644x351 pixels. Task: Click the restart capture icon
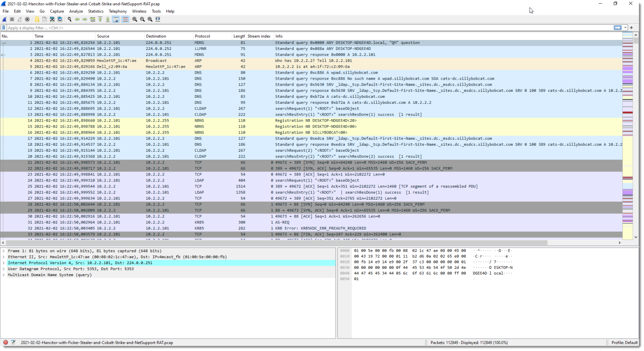point(20,19)
